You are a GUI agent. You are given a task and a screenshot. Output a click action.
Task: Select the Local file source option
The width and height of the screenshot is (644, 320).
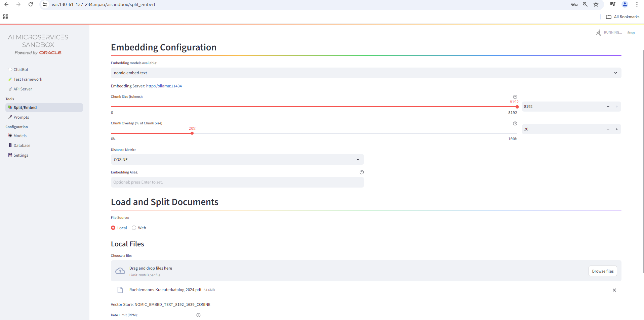113,228
